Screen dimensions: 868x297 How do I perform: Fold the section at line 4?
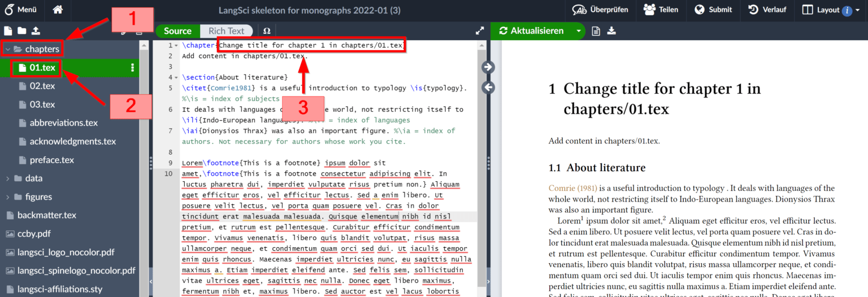[177, 77]
